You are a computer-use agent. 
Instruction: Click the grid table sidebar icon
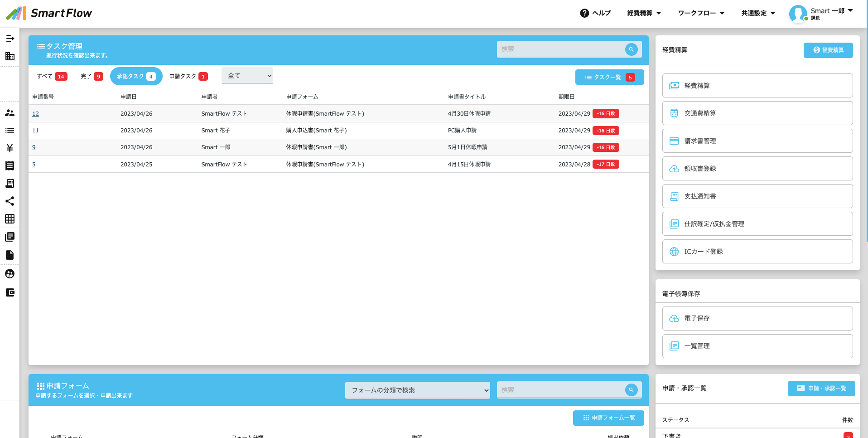(10, 219)
